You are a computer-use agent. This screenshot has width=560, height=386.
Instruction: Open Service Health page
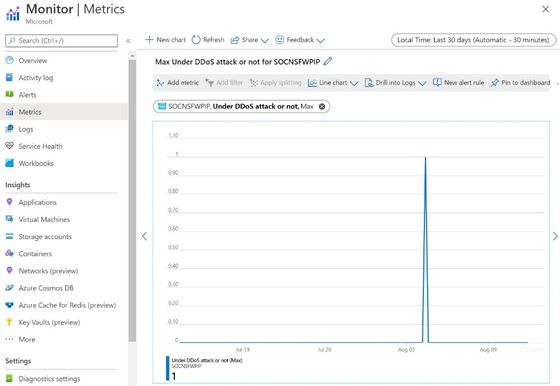click(40, 146)
